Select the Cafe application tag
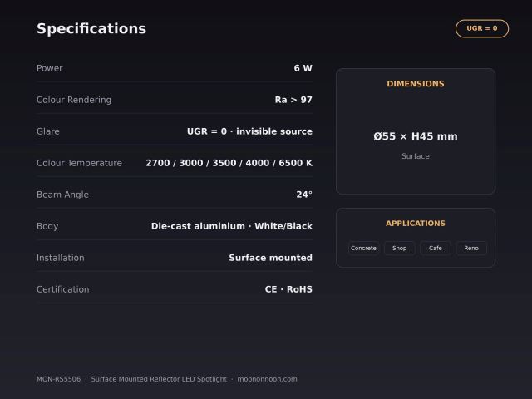The image size is (532, 399). [x=436, y=248]
